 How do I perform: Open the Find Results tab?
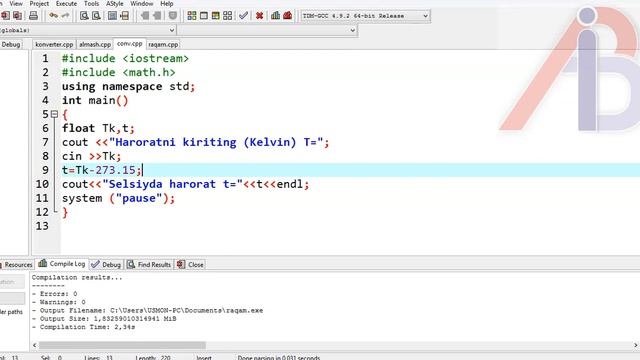click(149, 264)
